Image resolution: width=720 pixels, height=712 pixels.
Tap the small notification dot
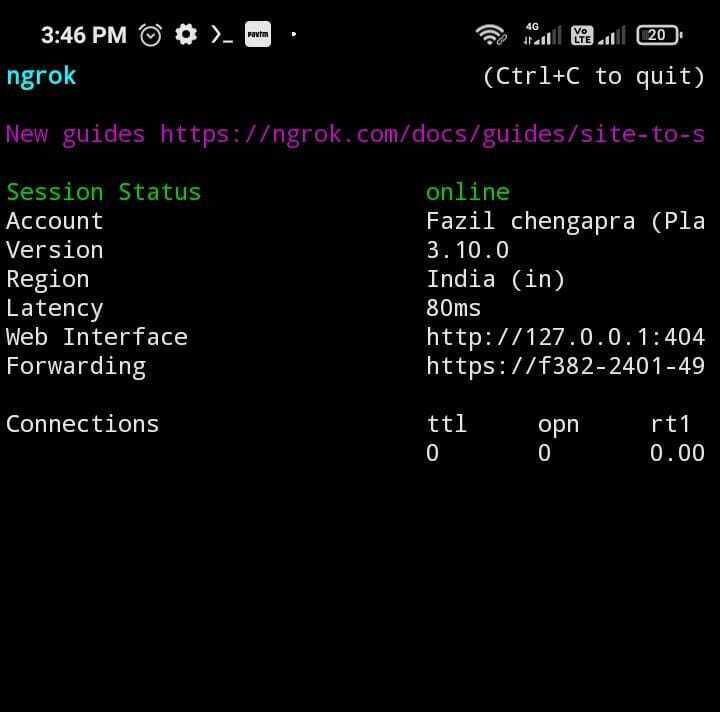(293, 35)
